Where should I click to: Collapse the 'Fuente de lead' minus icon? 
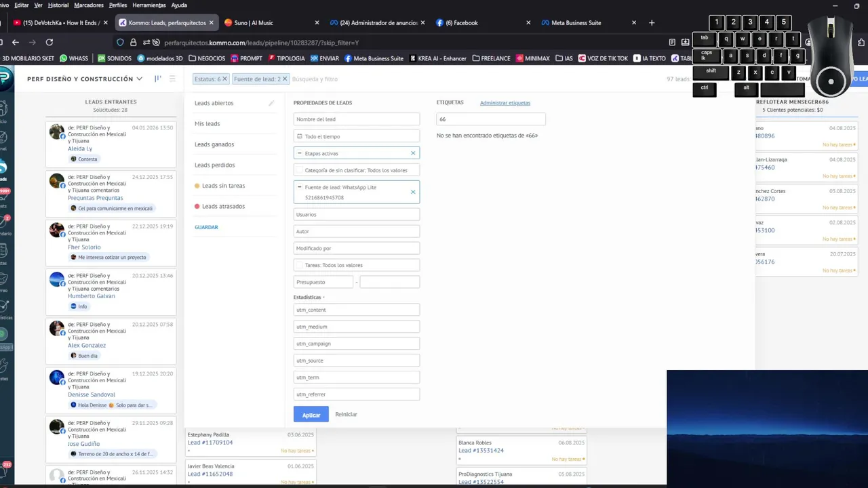tap(300, 187)
